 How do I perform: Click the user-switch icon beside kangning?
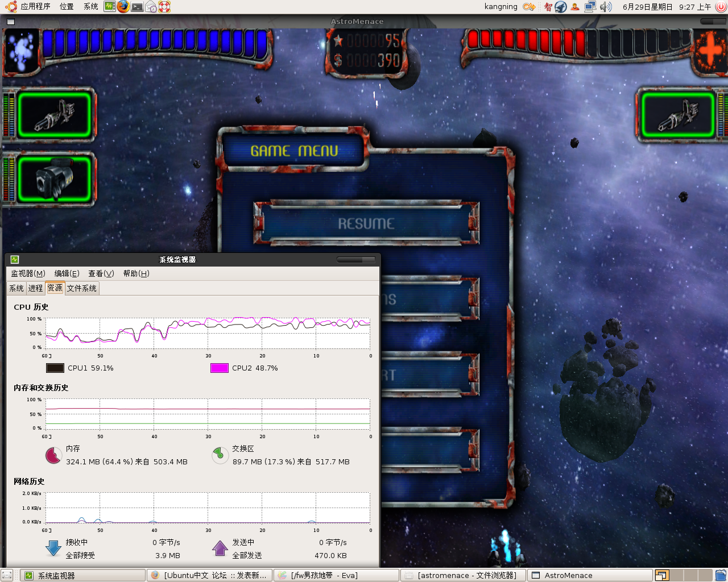(x=529, y=7)
